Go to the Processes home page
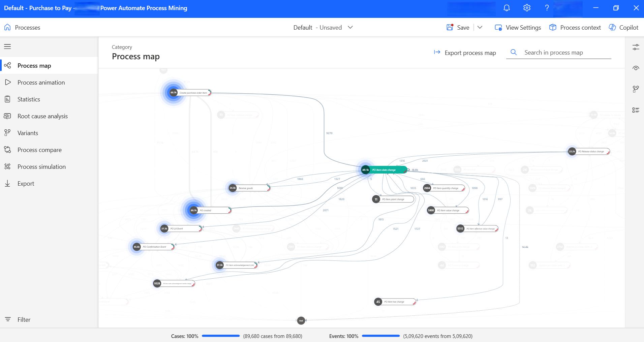644x342 pixels. [x=22, y=27]
